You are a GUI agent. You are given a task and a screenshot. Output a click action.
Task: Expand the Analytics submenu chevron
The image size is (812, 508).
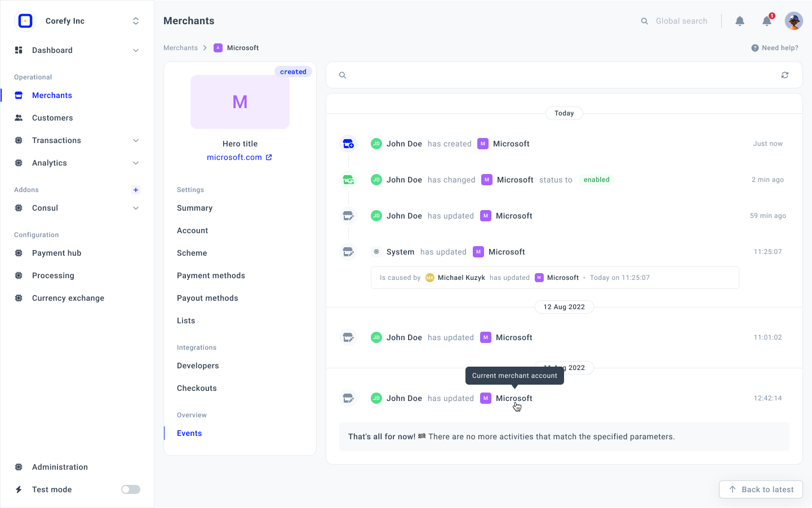coord(136,163)
